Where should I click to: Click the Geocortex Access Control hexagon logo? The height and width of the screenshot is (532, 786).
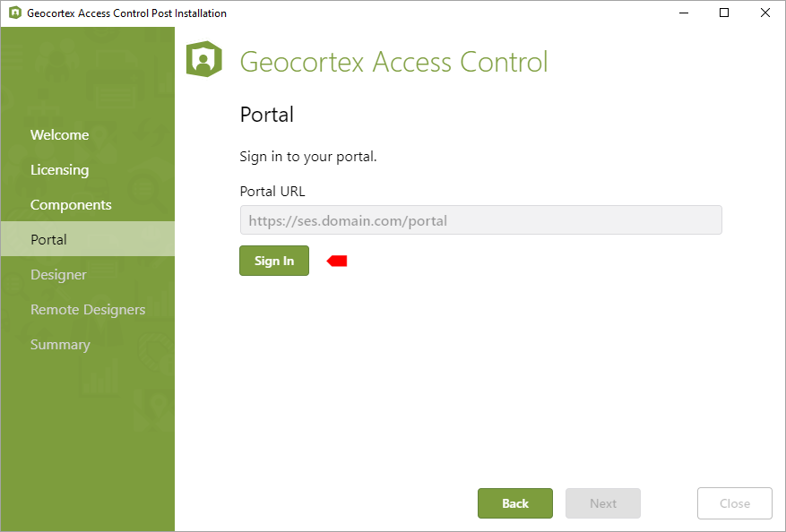tap(204, 59)
